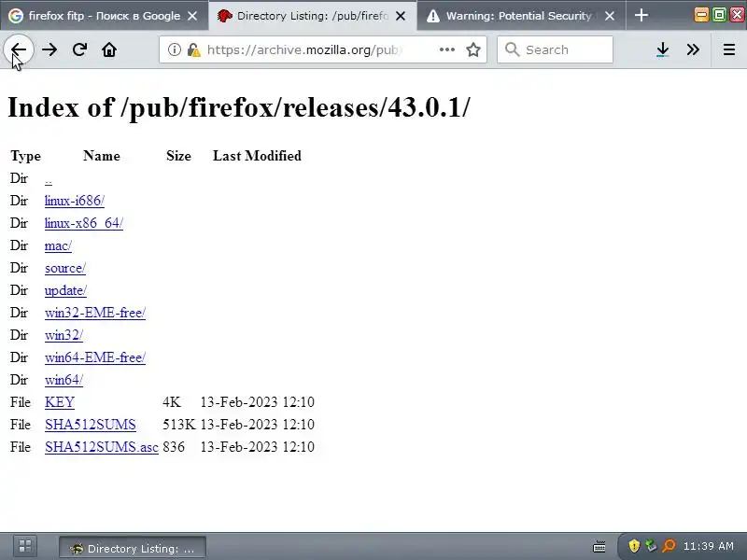Click the 'Size' column header

178,156
